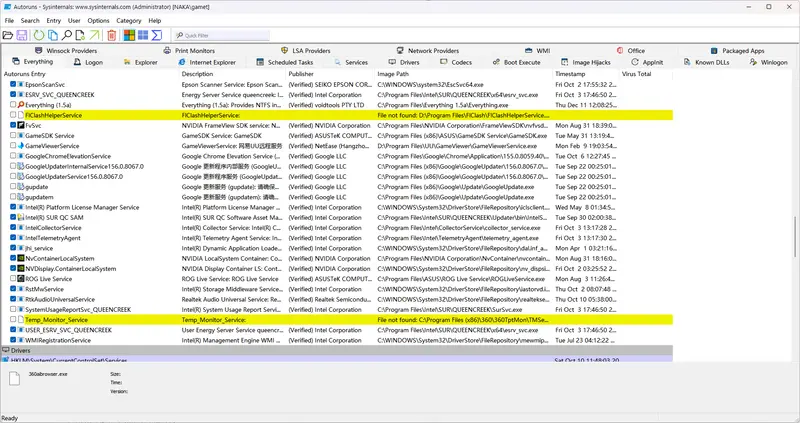The image size is (800, 423).
Task: Click the NvContainerLocalSystem row icon
Action: pyautogui.click(x=21, y=258)
